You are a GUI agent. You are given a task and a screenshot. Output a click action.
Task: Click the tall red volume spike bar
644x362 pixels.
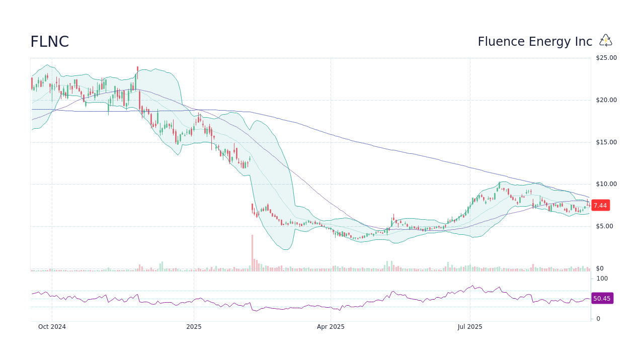(253, 251)
